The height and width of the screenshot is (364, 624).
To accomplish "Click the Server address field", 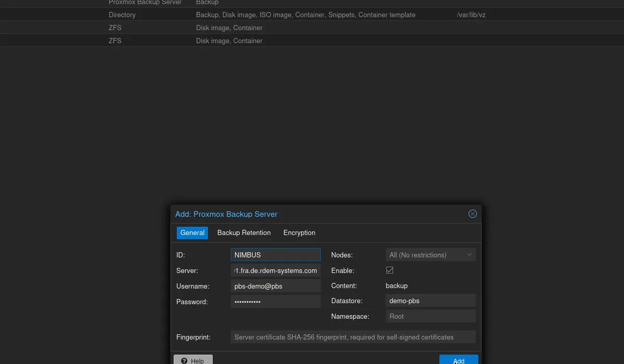I will pyautogui.click(x=276, y=270).
